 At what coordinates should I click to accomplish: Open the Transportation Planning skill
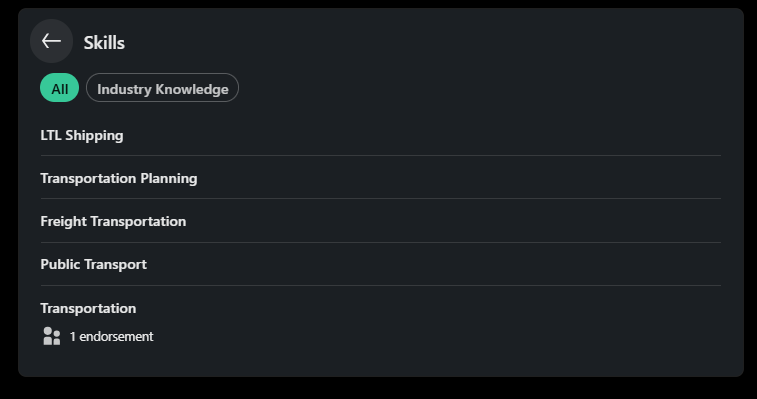119,178
